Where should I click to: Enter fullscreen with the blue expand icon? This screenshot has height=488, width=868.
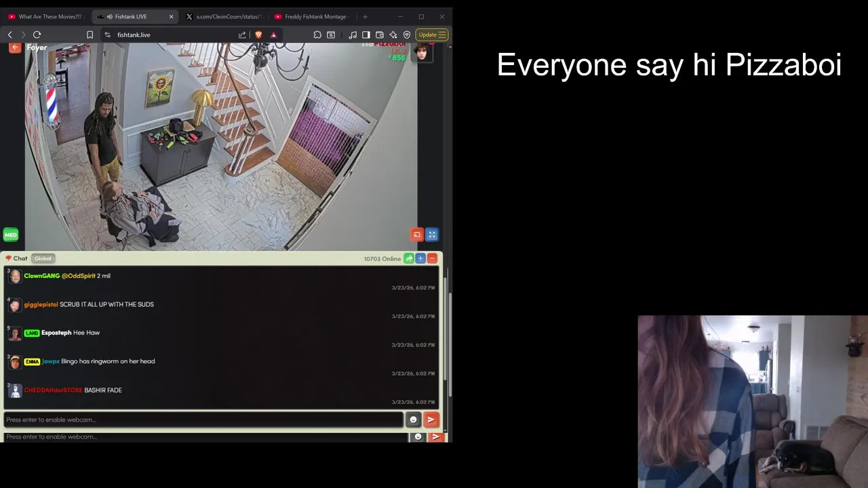click(432, 235)
